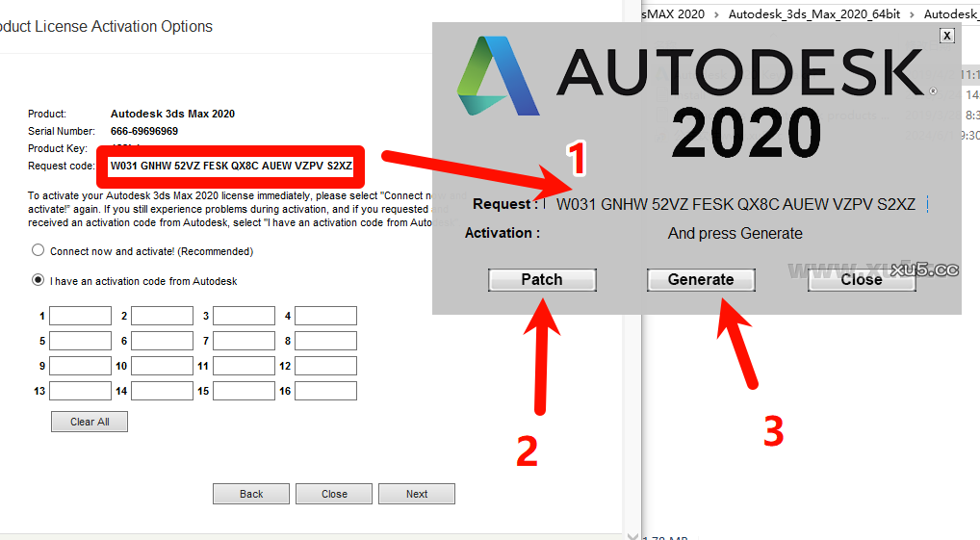
Task: Click Next in the activation wizard
Action: click(416, 494)
